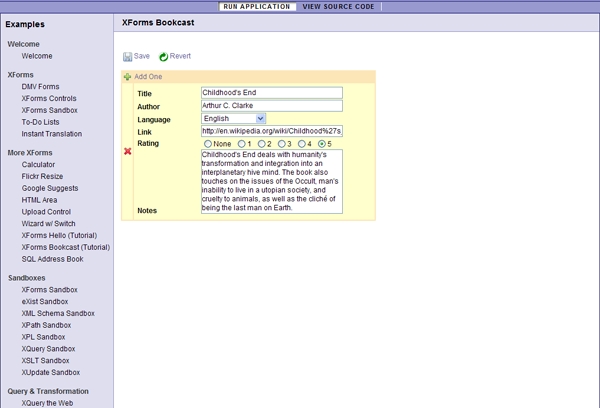
Task: Click the XForms Bookcast page title
Action: tap(158, 23)
